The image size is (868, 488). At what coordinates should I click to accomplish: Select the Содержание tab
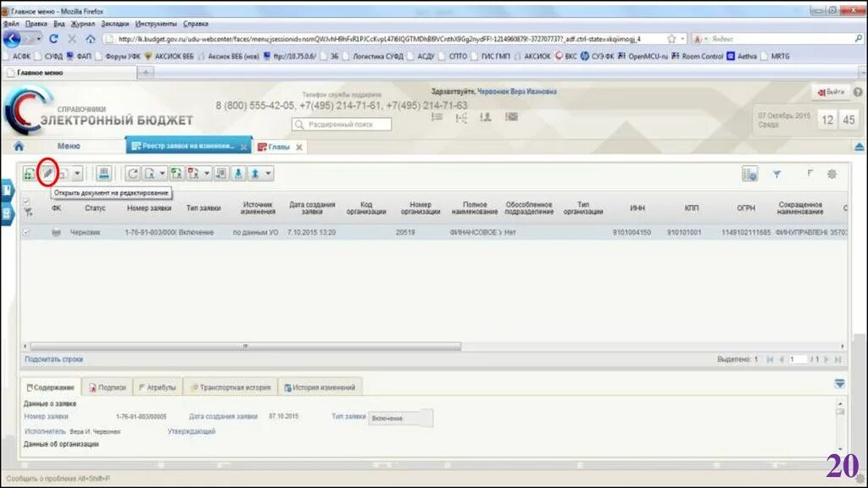[x=51, y=387]
